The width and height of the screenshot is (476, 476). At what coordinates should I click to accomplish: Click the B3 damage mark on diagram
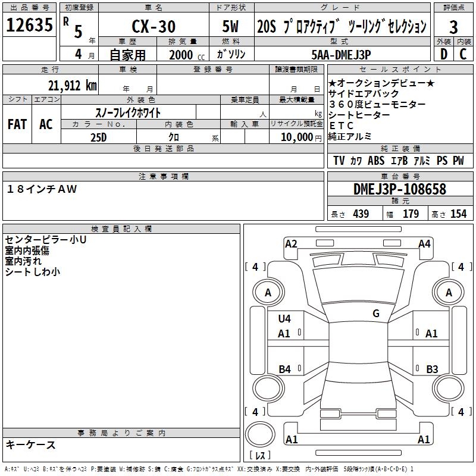click(x=432, y=369)
